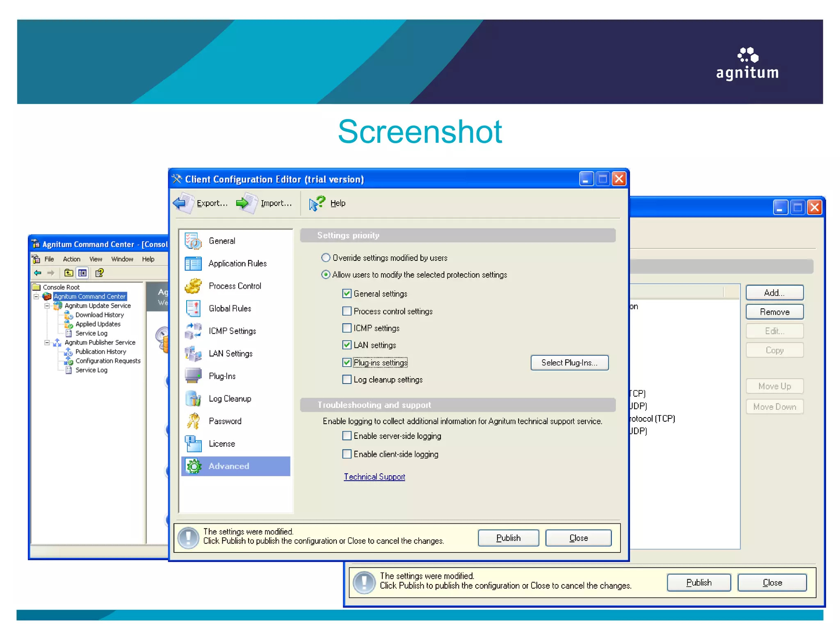Click Close in the background window
Screen dimensions: 840x630
pyautogui.click(x=772, y=582)
